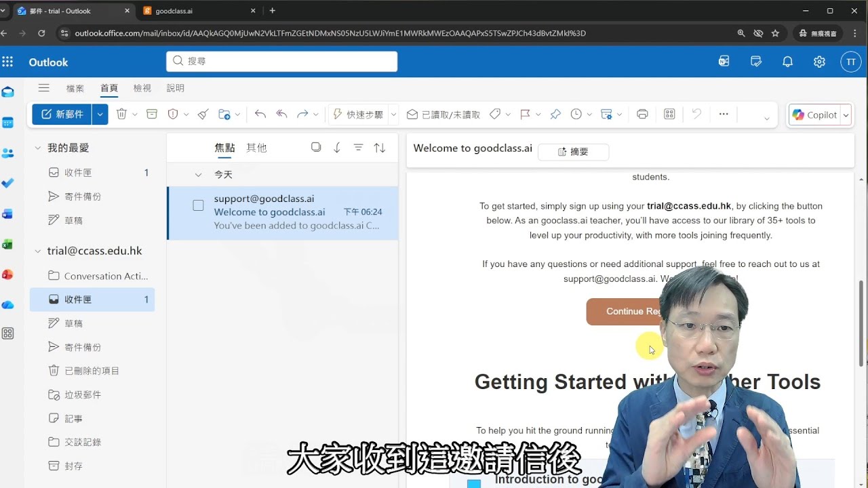
Task: Toggle the hamburger navigation pane button
Action: pos(44,88)
